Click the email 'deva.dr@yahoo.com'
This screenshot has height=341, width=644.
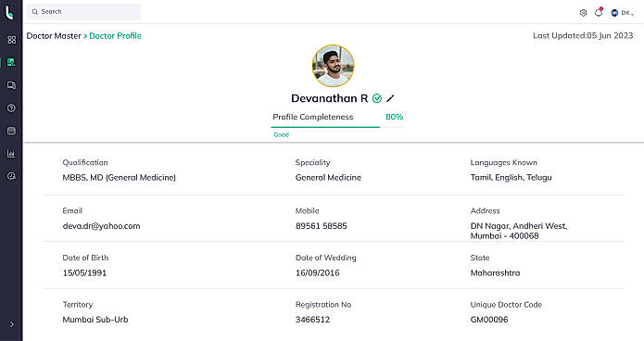(x=101, y=226)
